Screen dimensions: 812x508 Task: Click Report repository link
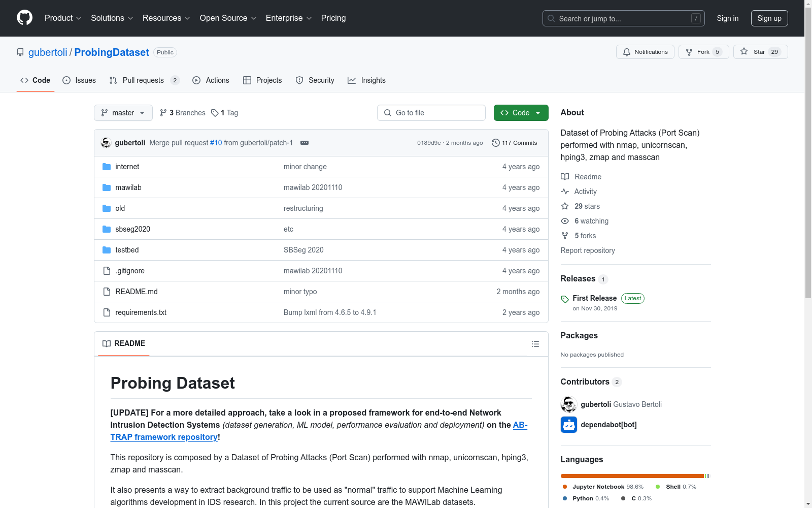pyautogui.click(x=588, y=250)
